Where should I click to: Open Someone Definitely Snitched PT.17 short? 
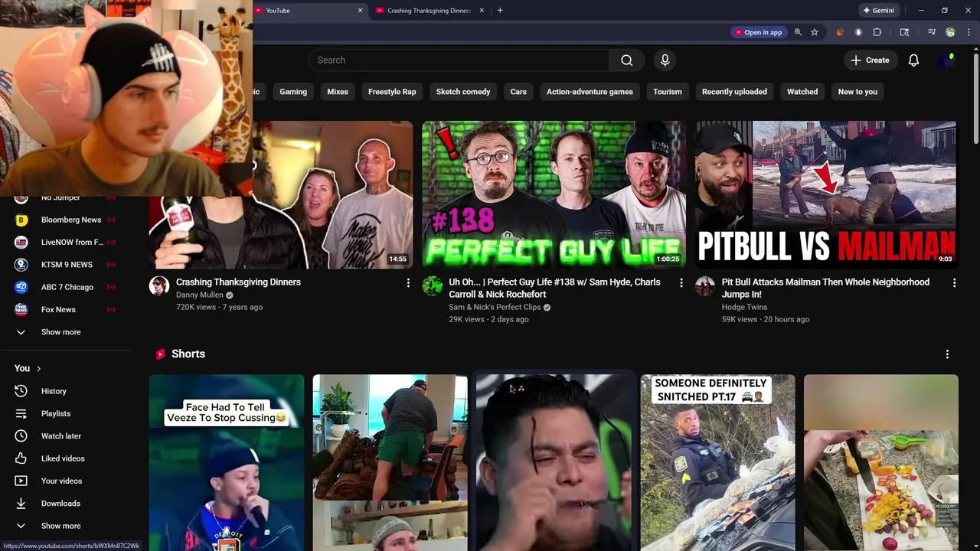[x=717, y=462]
